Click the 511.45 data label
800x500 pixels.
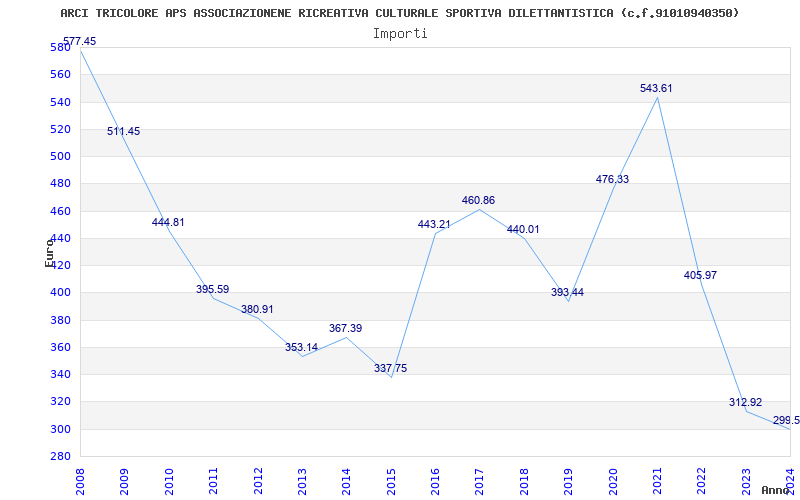123,131
